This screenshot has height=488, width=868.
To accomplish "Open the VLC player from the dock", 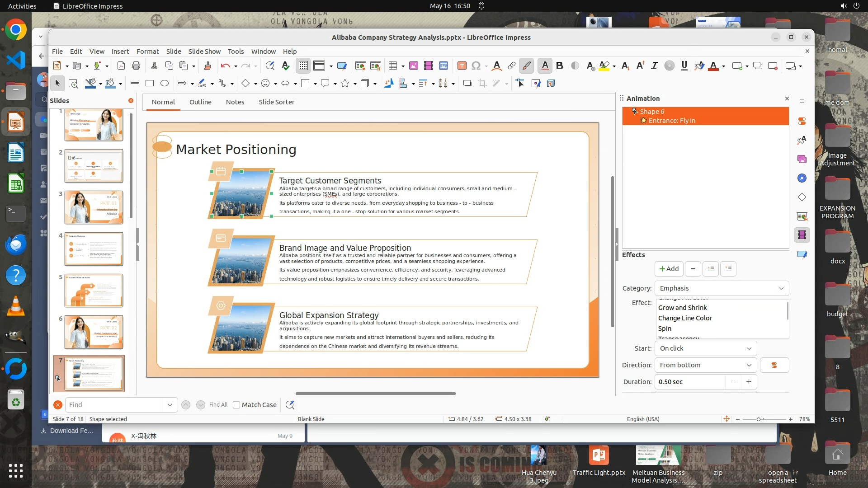I will tap(16, 307).
